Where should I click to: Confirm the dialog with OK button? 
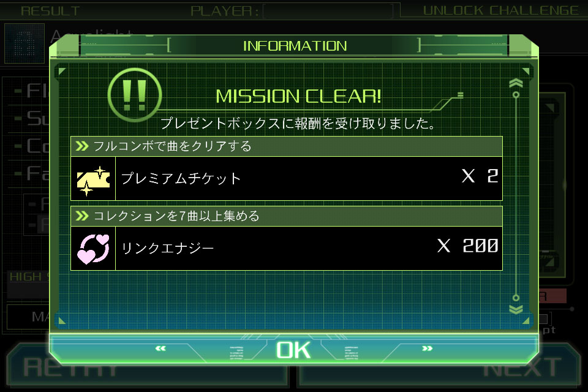pyautogui.click(x=293, y=350)
